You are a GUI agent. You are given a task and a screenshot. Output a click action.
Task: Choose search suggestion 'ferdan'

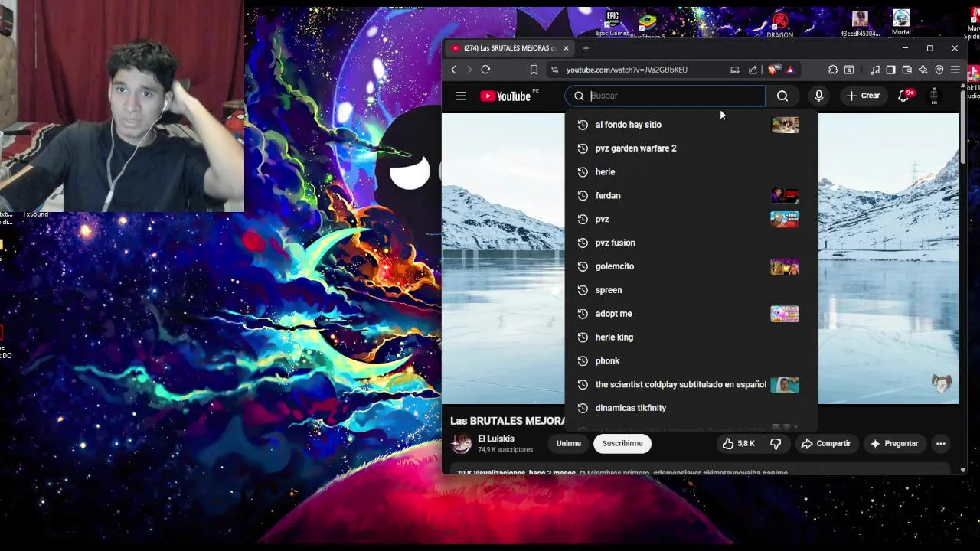coord(691,196)
